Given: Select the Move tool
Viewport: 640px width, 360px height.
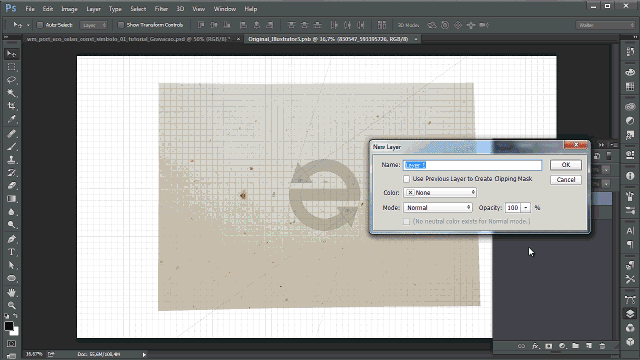Looking at the screenshot, I should [11, 54].
